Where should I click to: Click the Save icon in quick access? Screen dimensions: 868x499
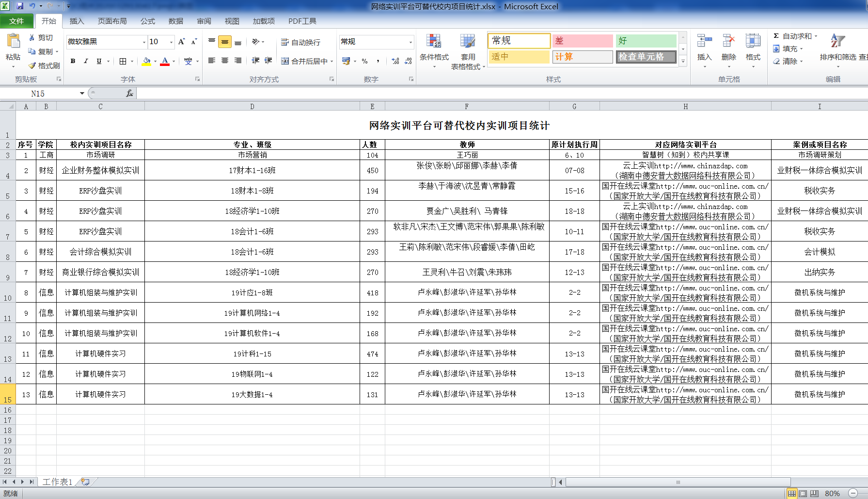20,6
